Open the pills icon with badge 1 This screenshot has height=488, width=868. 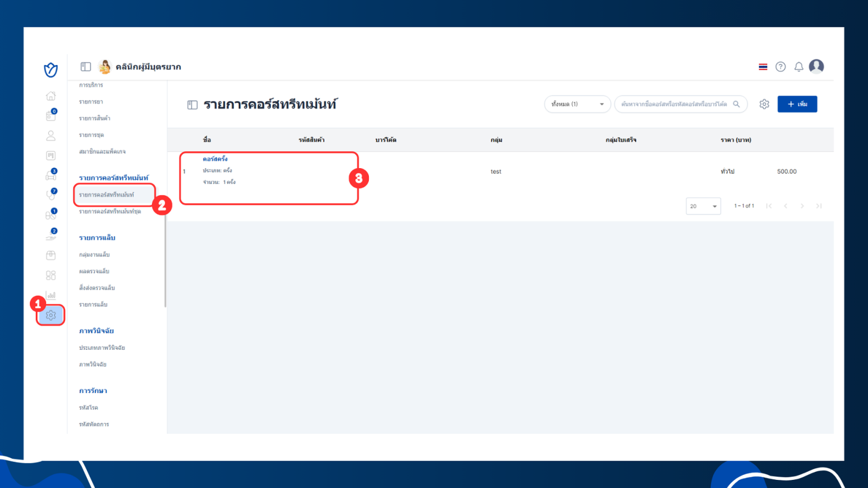point(51,215)
